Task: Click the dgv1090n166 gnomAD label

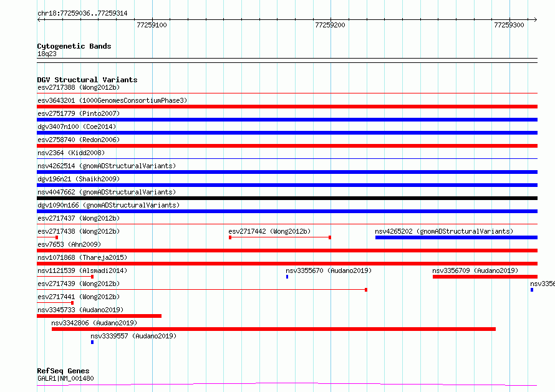Action: pos(109,205)
